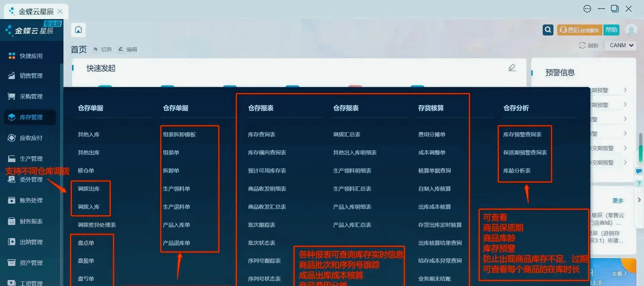The width and height of the screenshot is (644, 286).
Task: Click the 刷新 refresh icon
Action: pyautogui.click(x=582, y=45)
